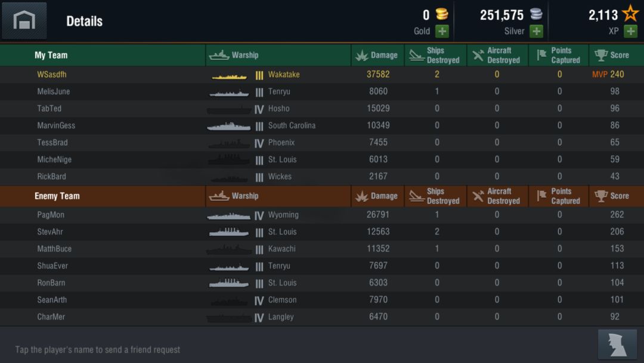644x363 pixels.
Task: Tap the commander silhouette button
Action: coord(617,344)
